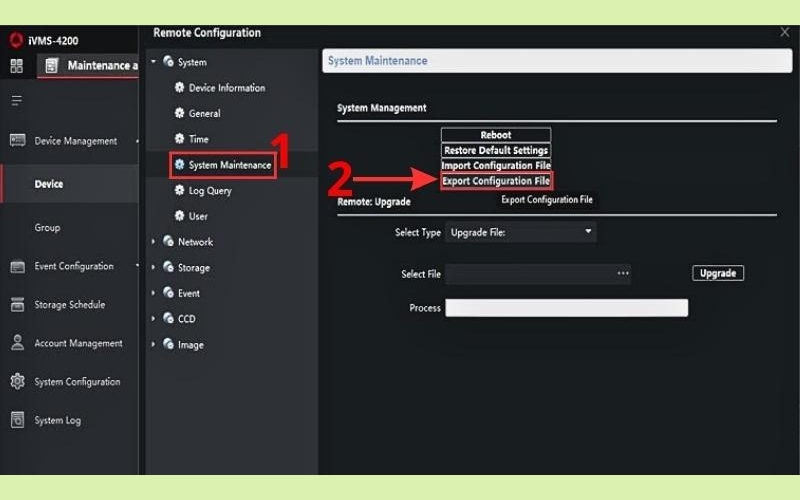Browse file using the three-dots button
800x500 pixels.
coord(623,273)
